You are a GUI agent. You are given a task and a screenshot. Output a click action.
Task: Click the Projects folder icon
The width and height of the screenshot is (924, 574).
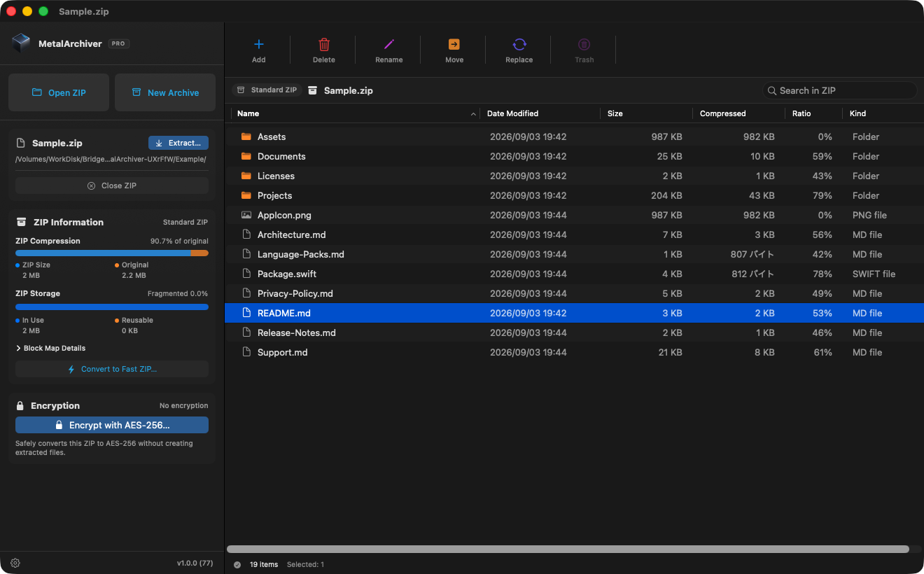(246, 195)
